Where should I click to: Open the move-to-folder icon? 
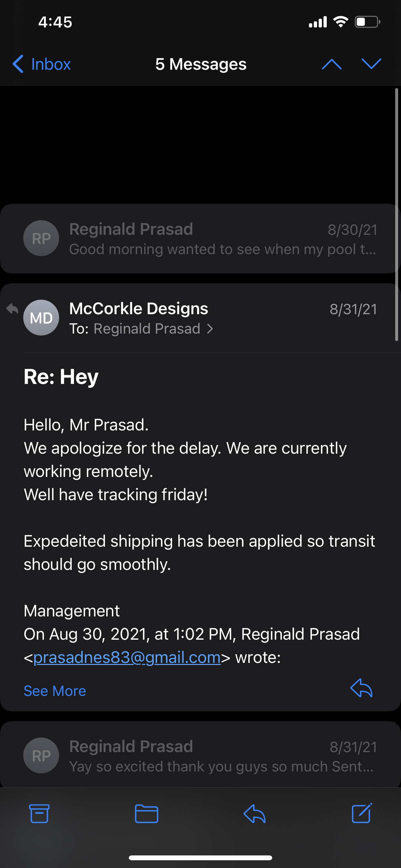click(147, 813)
